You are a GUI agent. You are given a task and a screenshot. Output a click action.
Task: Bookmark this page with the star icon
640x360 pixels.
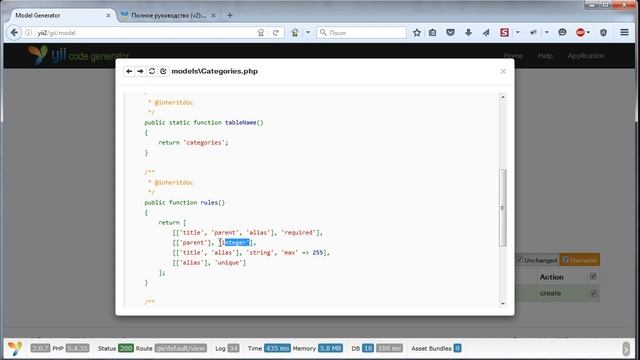pos(417,33)
